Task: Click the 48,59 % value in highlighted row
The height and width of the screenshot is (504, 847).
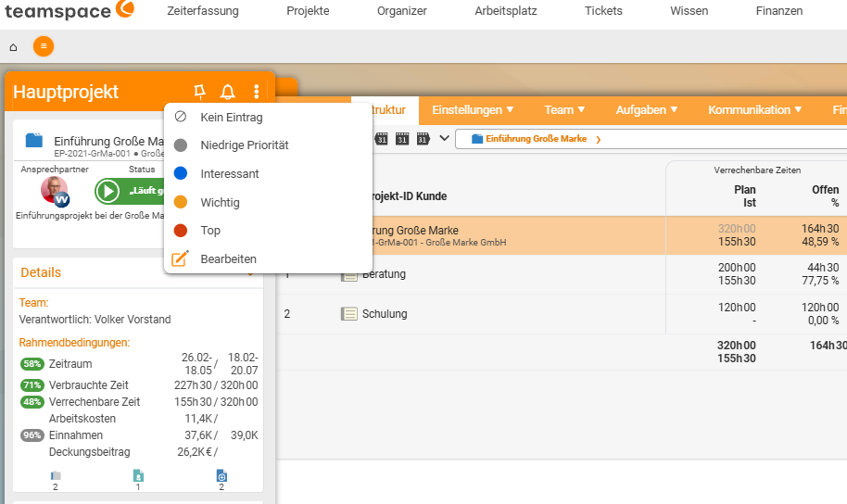Action: (820, 242)
